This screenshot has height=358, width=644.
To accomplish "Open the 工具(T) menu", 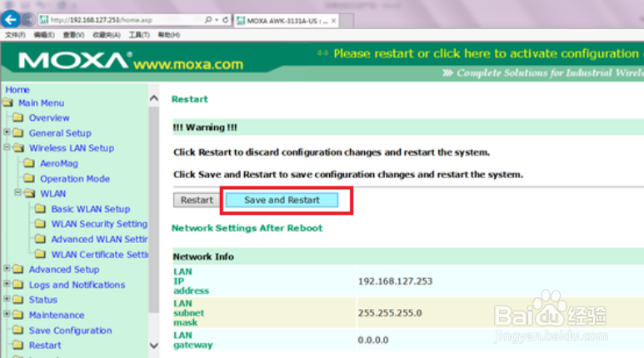I will [139, 35].
